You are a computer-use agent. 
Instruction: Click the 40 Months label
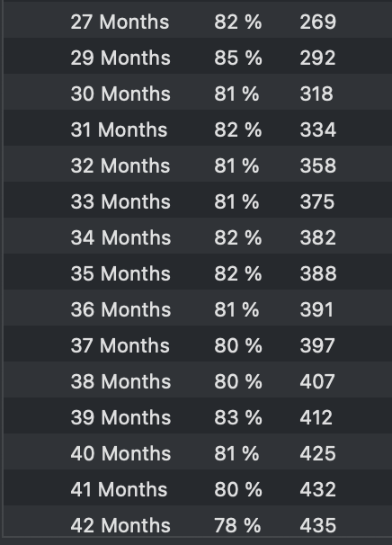pos(120,453)
